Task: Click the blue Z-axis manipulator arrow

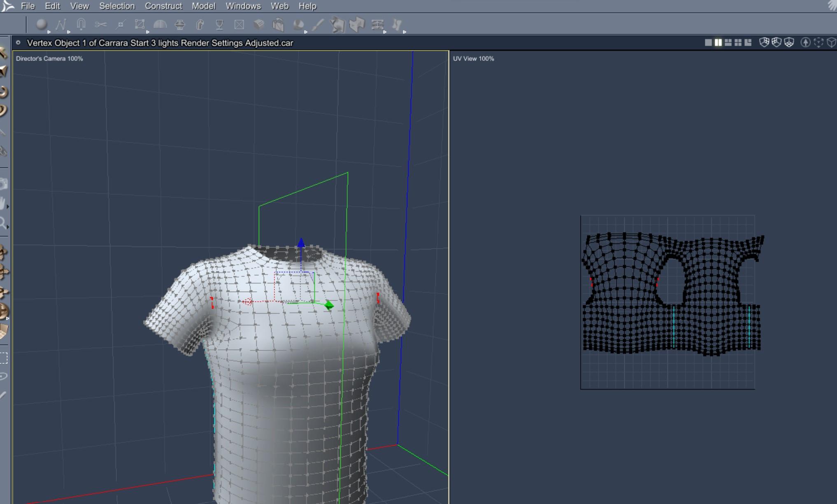Action: click(301, 243)
